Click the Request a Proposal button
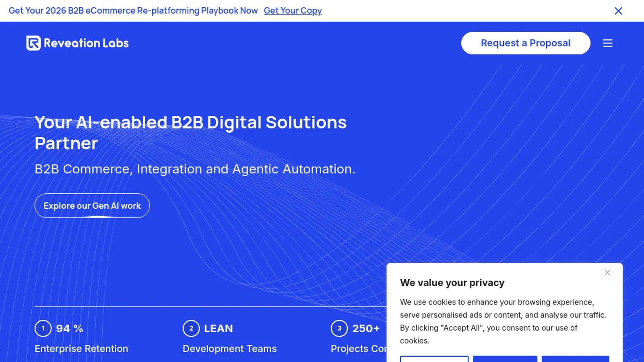 click(x=526, y=43)
